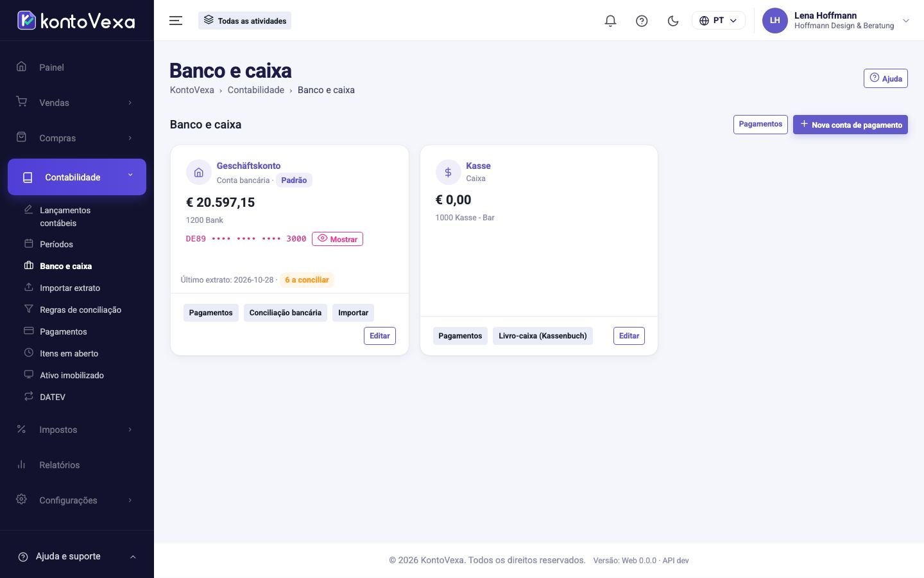Click the header Pagamentos outlined button
Image resolution: width=924 pixels, height=578 pixels.
(760, 125)
